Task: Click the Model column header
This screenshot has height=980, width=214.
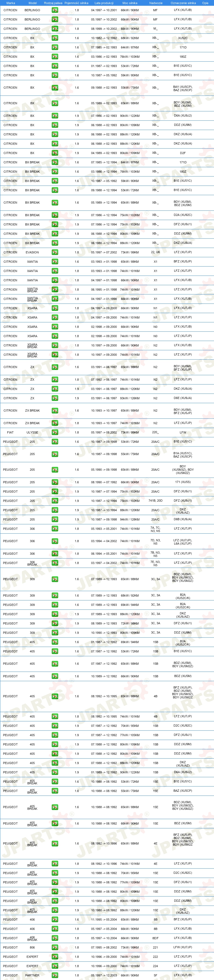Action: click(33, 3)
